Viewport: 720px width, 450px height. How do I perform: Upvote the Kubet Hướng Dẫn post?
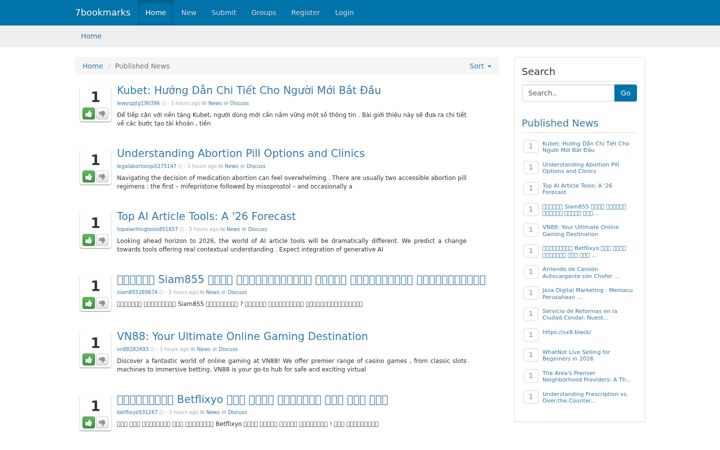(89, 113)
